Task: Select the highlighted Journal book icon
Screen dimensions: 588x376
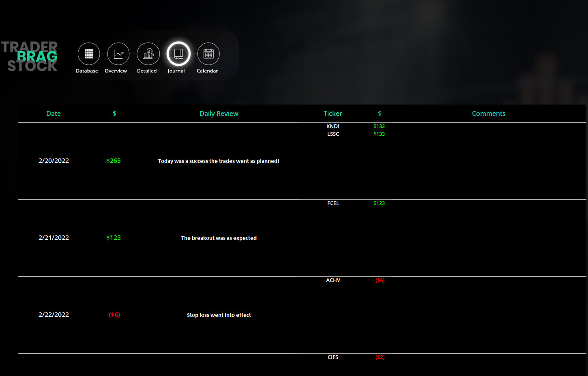Action: click(178, 54)
